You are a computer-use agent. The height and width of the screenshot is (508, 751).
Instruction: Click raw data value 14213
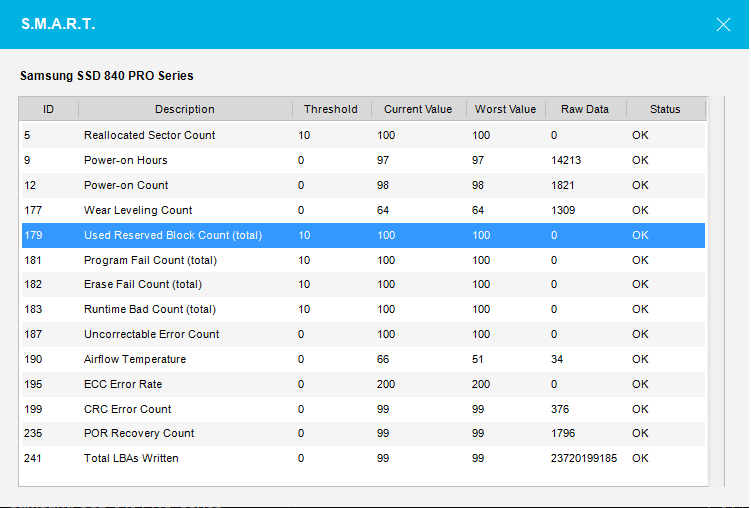point(566,160)
